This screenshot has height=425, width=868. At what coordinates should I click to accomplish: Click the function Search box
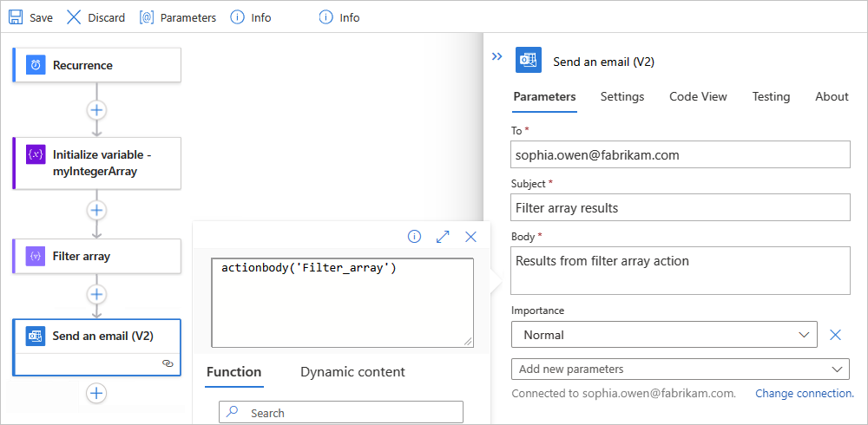click(341, 413)
